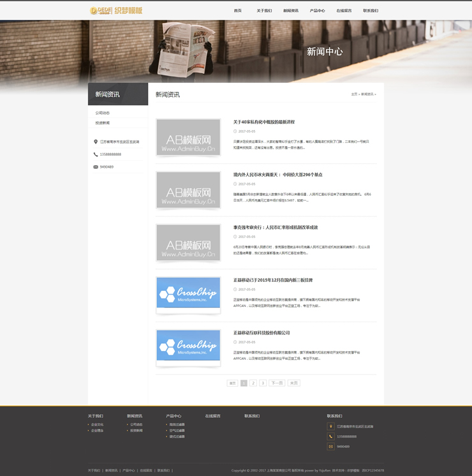The image size is (472, 476).
Task: Click the footer envelope icon box
Action: tap(330, 447)
